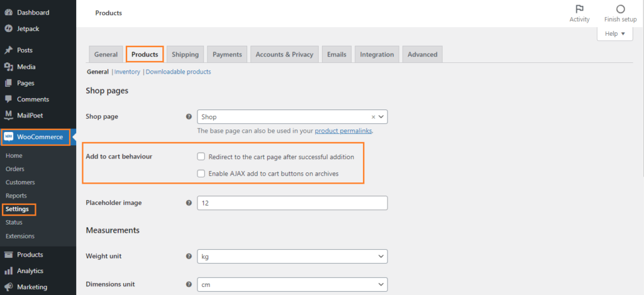Click the Placeholder image input field
Screen dimensions: 644x295
point(292,203)
